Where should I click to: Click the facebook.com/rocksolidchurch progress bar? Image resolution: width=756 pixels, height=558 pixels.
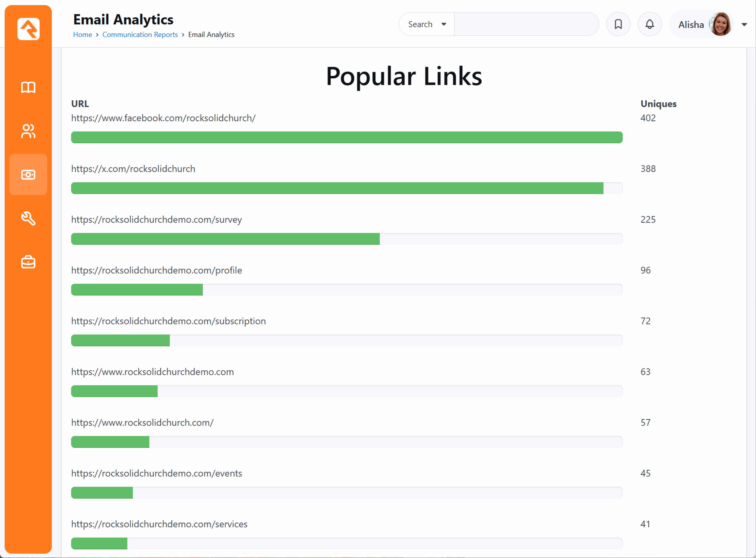(347, 137)
